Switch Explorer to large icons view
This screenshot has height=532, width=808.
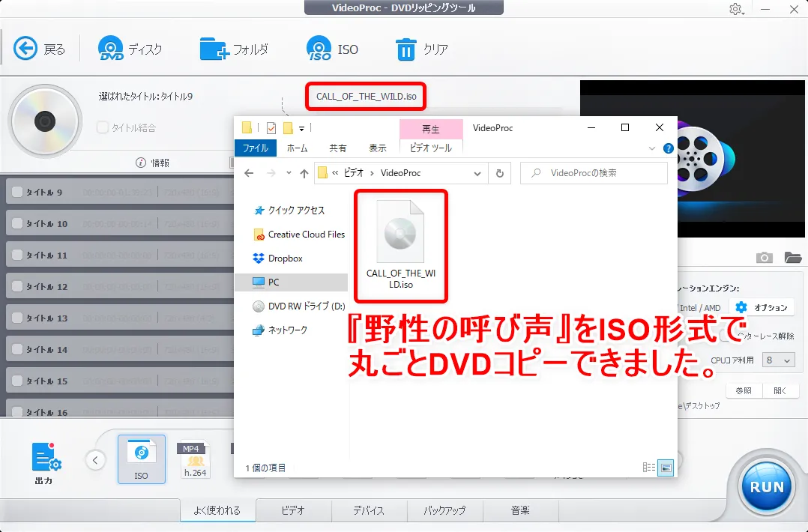point(666,468)
